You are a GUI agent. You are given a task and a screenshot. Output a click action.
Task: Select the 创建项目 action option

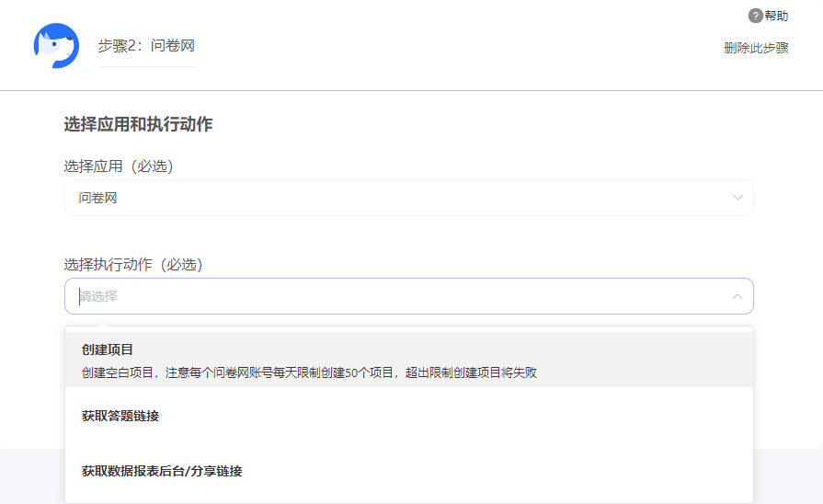click(409, 360)
